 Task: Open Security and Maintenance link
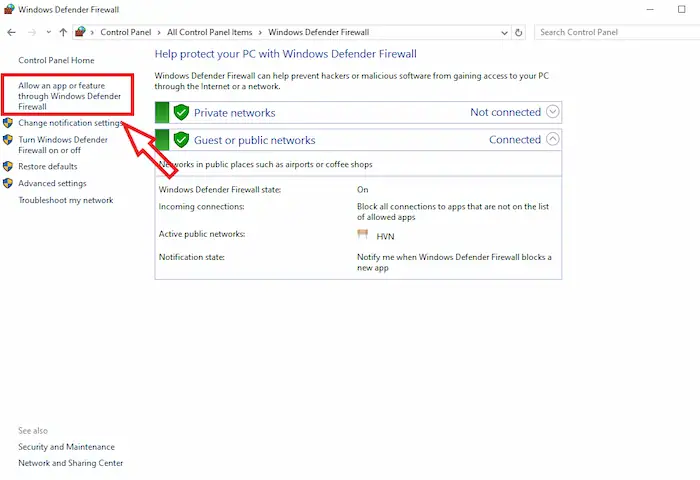pos(66,447)
